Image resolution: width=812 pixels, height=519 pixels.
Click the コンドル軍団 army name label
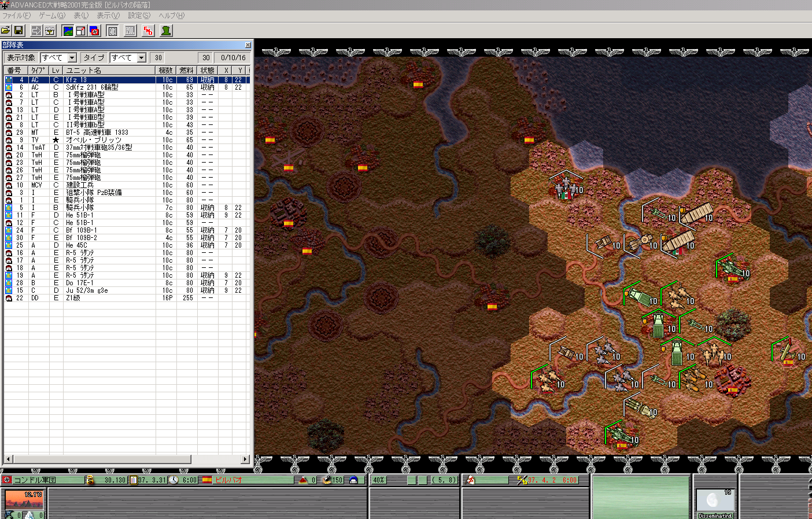[x=35, y=480]
